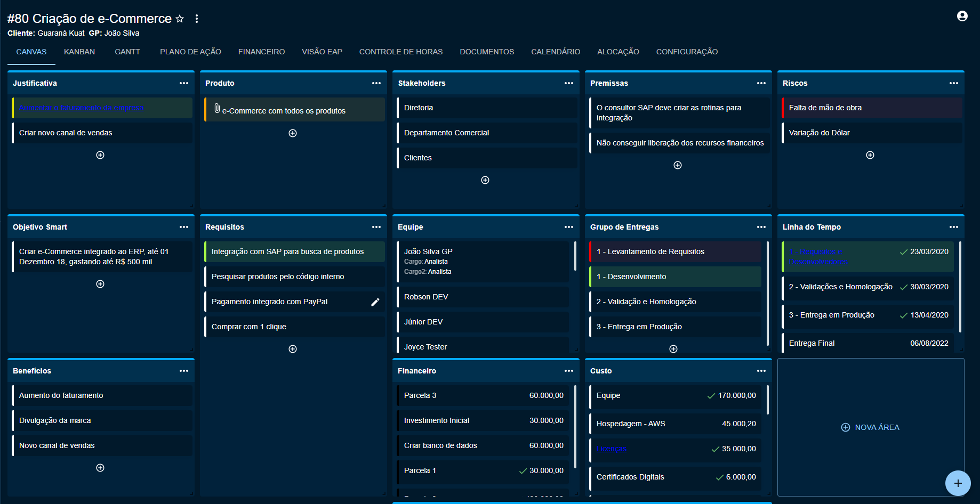Open the VISÃO EAP tab
The image size is (980, 504).
pos(322,52)
